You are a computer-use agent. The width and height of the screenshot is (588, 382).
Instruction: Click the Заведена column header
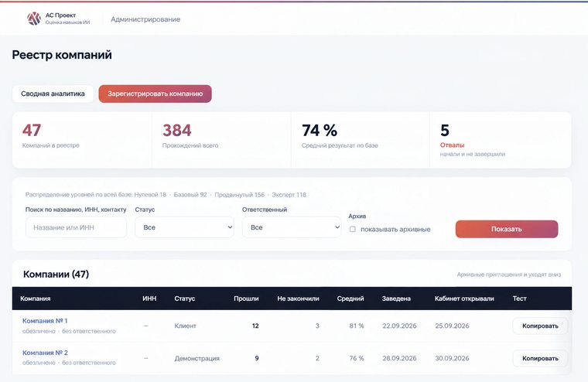[396, 298]
